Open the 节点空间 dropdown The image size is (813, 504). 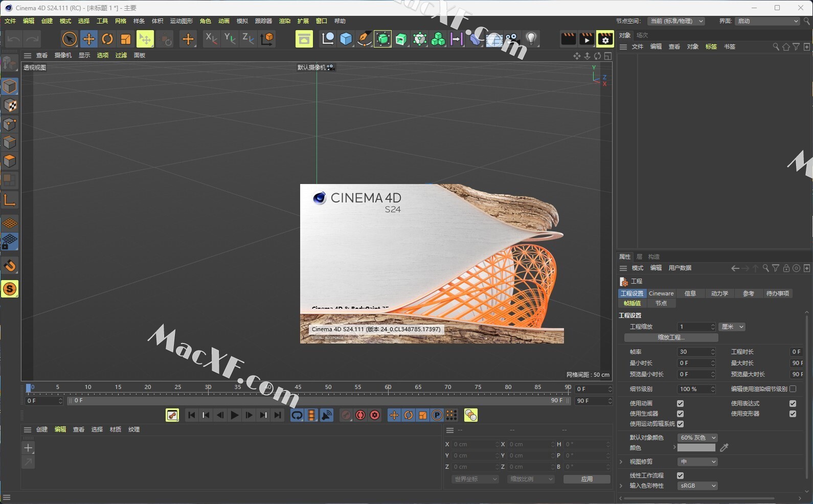point(676,21)
